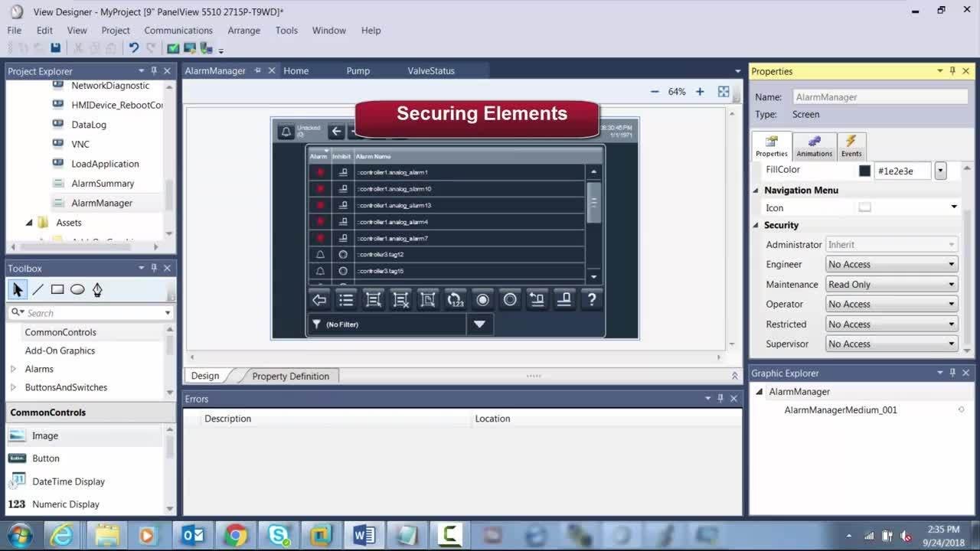Open the Communications menu
This screenshot has height=551, width=980.
pyautogui.click(x=178, y=30)
